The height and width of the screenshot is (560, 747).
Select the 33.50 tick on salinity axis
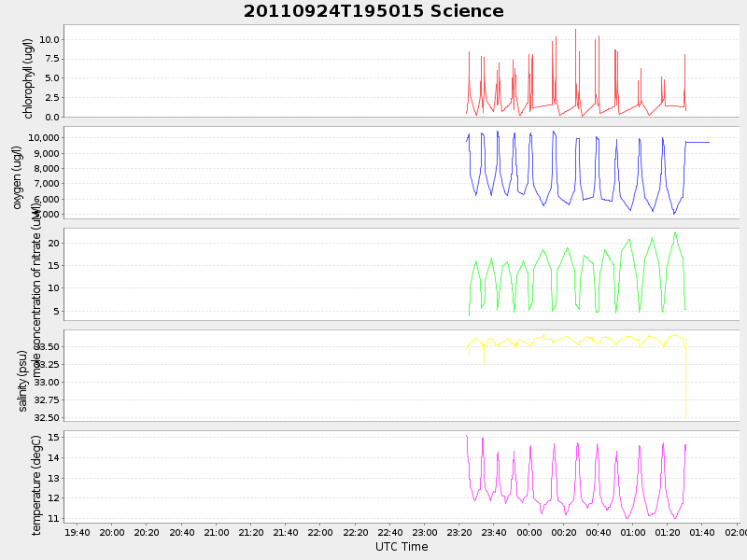pos(47,346)
